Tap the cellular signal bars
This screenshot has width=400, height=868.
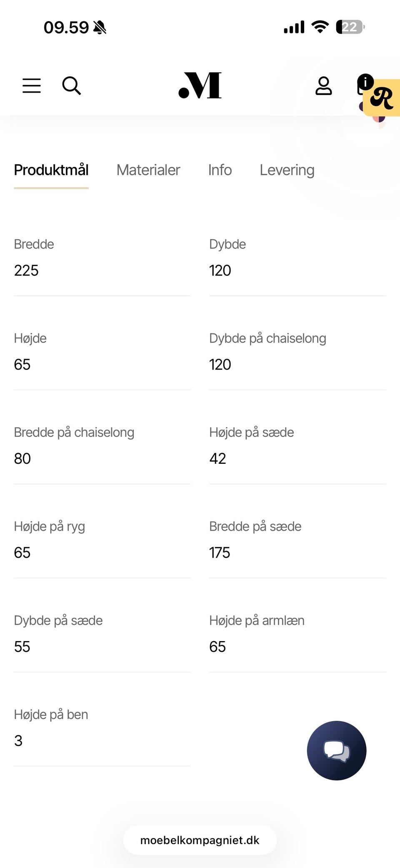coord(294,27)
